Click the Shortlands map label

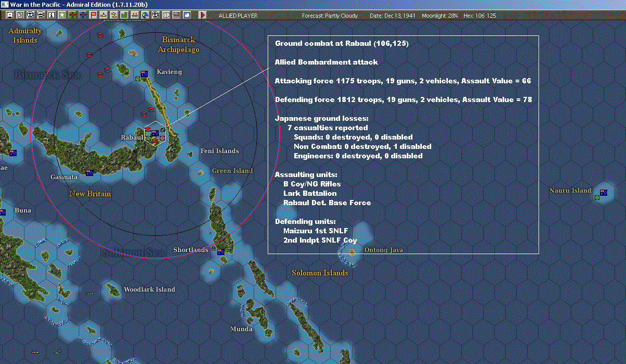tap(191, 250)
